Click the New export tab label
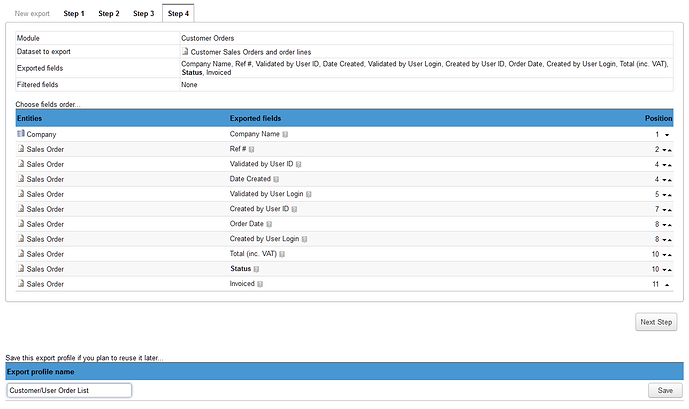The width and height of the screenshot is (689, 409). point(32,14)
